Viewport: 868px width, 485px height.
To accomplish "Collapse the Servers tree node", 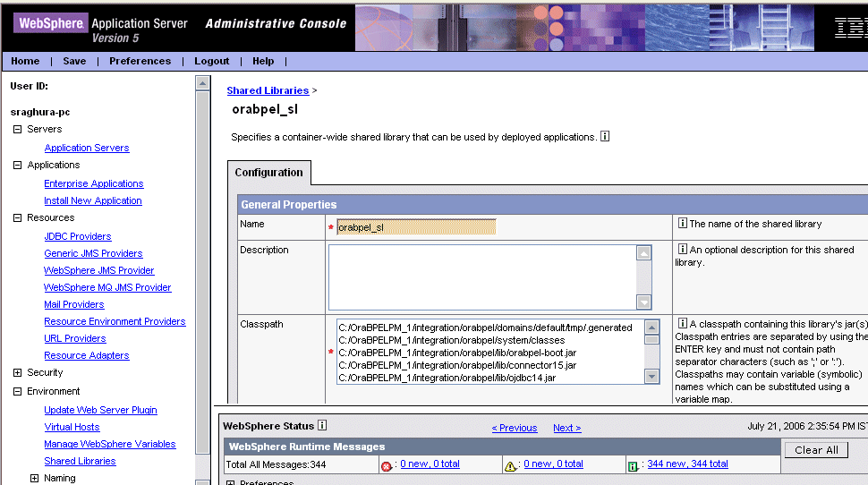I will tap(17, 129).
